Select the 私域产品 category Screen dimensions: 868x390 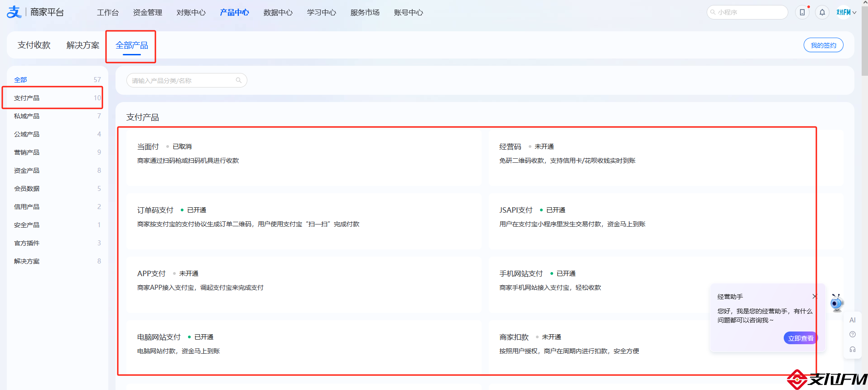[x=58, y=116]
